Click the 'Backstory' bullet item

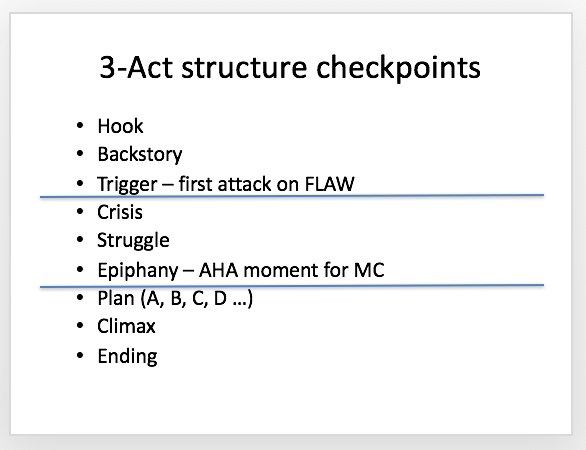140,154
